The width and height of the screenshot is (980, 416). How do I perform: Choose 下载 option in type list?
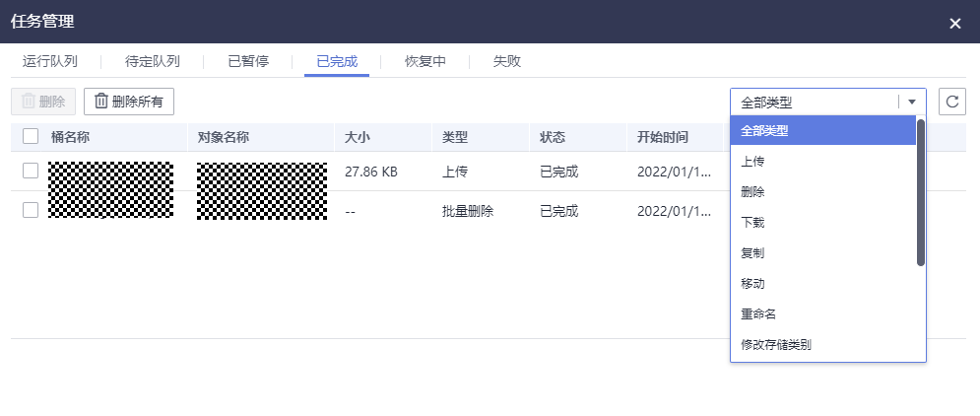(x=823, y=223)
